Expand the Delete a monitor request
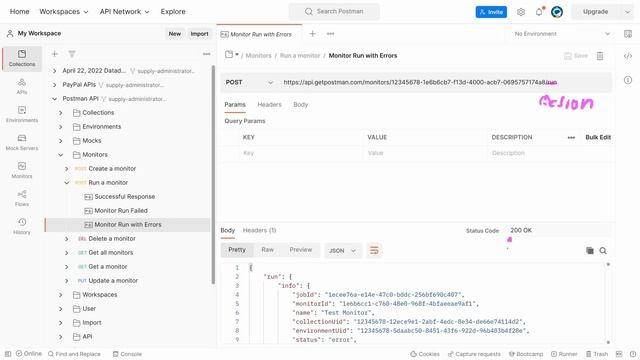This screenshot has width=640, height=360. coord(67,239)
